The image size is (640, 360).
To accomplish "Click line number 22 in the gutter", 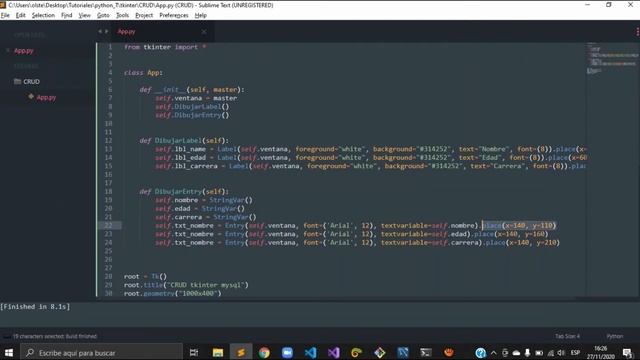I will pyautogui.click(x=108, y=225).
